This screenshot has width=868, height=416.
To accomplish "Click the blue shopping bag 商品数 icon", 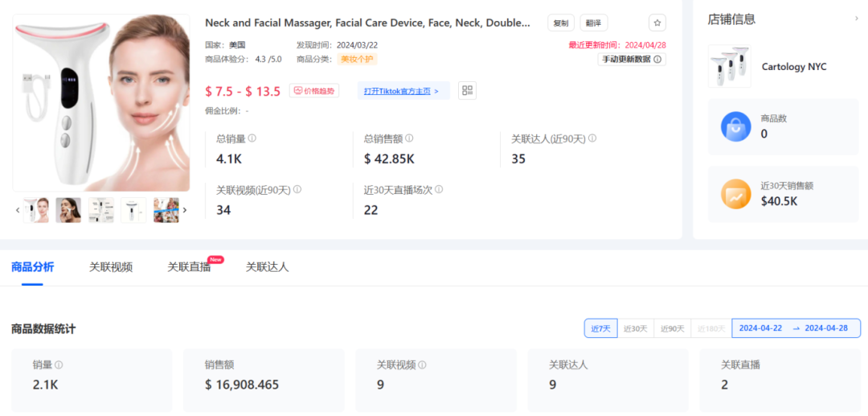I will [x=735, y=126].
